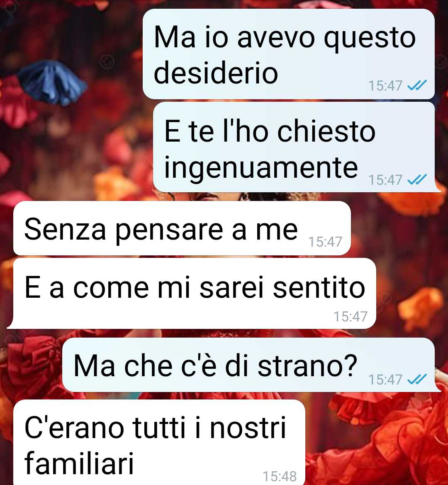The width and height of the screenshot is (448, 485).
Task: Click blue double check on 'ingenuamente' message
Action: pyautogui.click(x=417, y=179)
